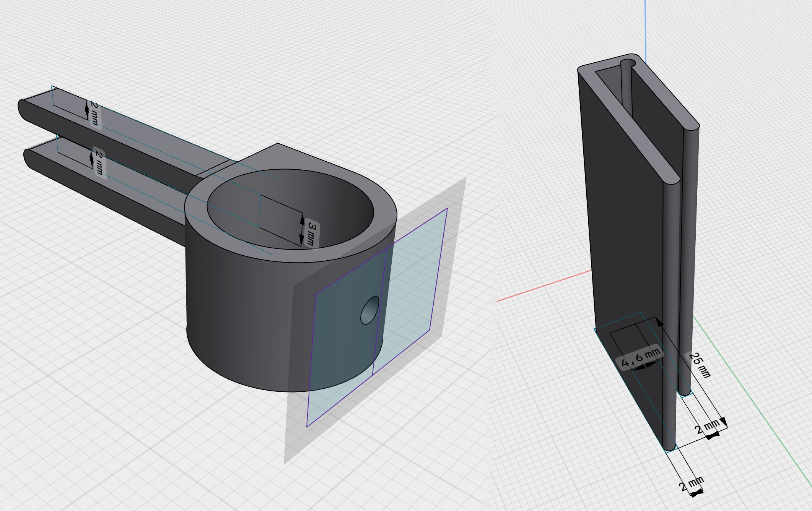
Task: Select the small round hole in the clamp body
Action: [x=370, y=310]
